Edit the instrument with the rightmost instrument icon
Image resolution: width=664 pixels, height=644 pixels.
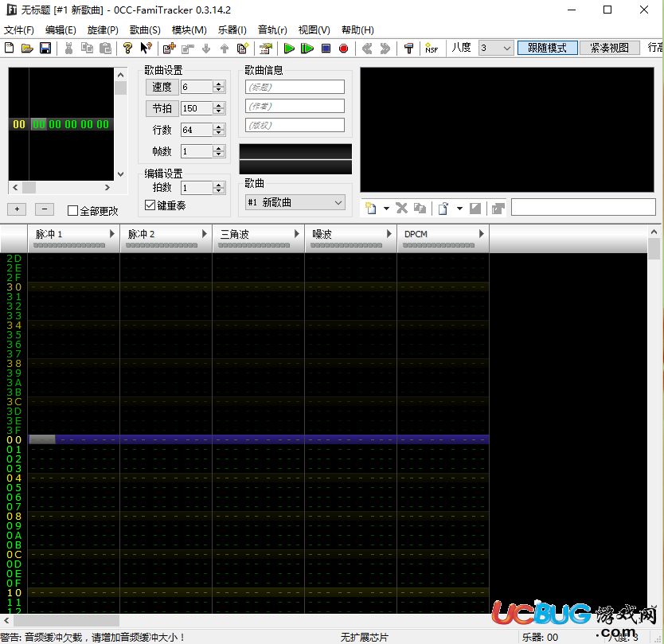(x=498, y=208)
